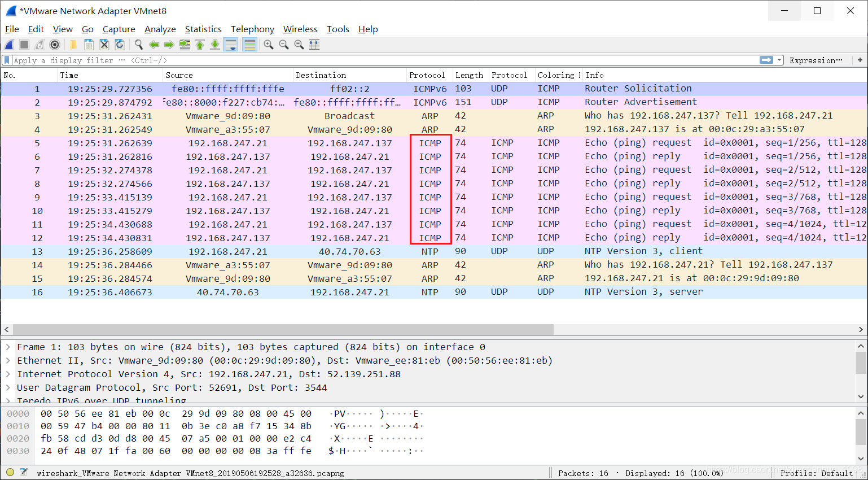Sort by the Source column header
The height and width of the screenshot is (480, 868).
pyautogui.click(x=228, y=75)
